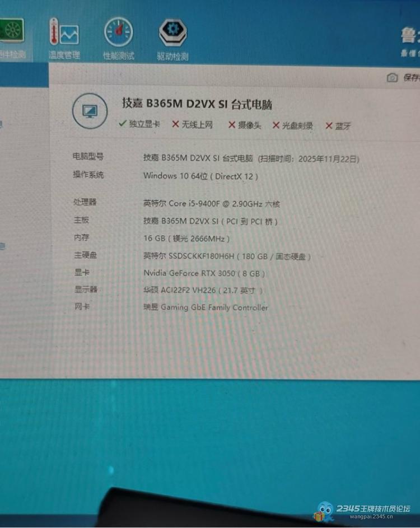Select the 处理器 Core i5-9400F row
This screenshot has height=528, width=420.
(x=211, y=203)
